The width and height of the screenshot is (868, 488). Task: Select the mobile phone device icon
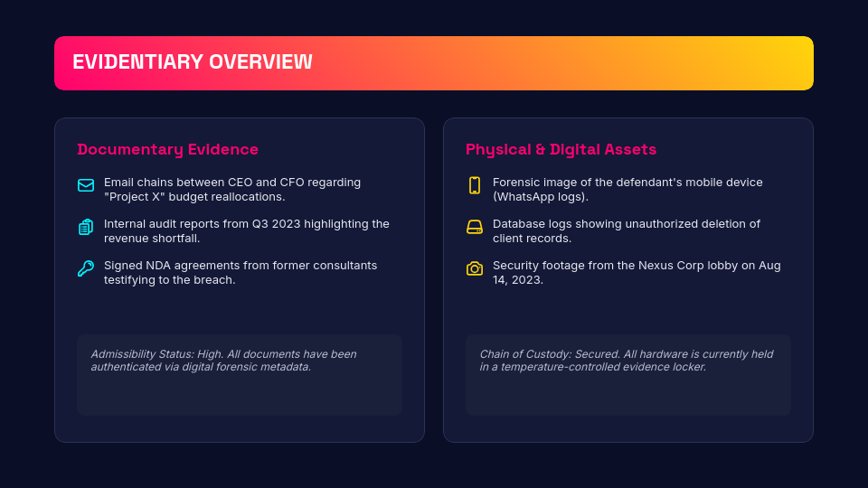click(x=475, y=185)
